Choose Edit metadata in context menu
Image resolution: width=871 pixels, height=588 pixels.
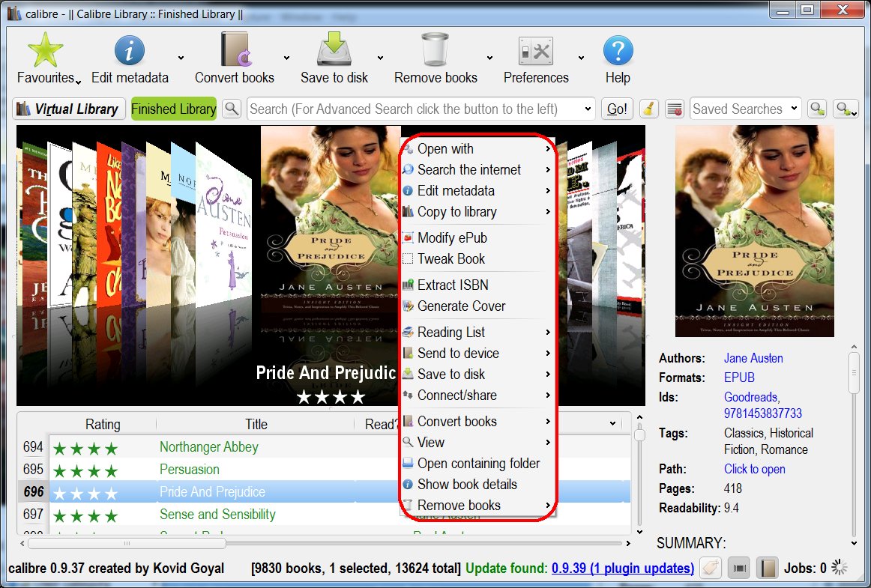pyautogui.click(x=477, y=191)
